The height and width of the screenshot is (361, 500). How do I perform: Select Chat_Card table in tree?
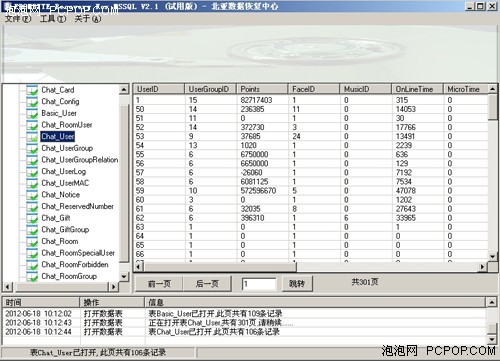pyautogui.click(x=58, y=90)
